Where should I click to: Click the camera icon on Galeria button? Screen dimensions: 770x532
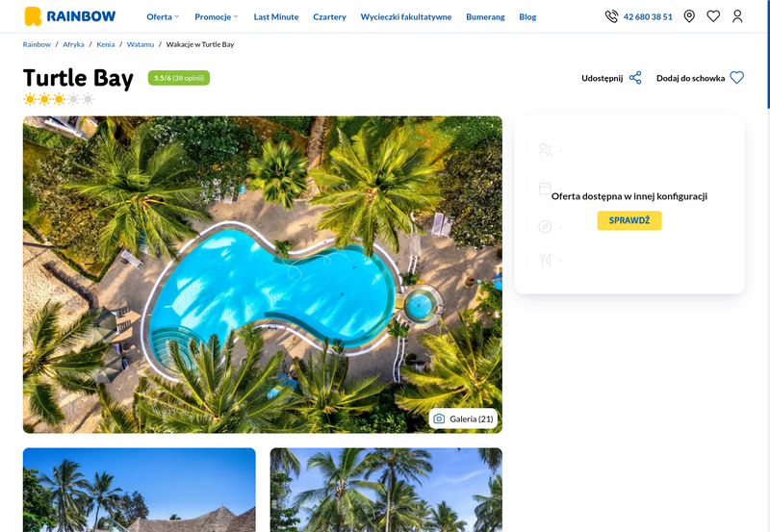(x=439, y=418)
